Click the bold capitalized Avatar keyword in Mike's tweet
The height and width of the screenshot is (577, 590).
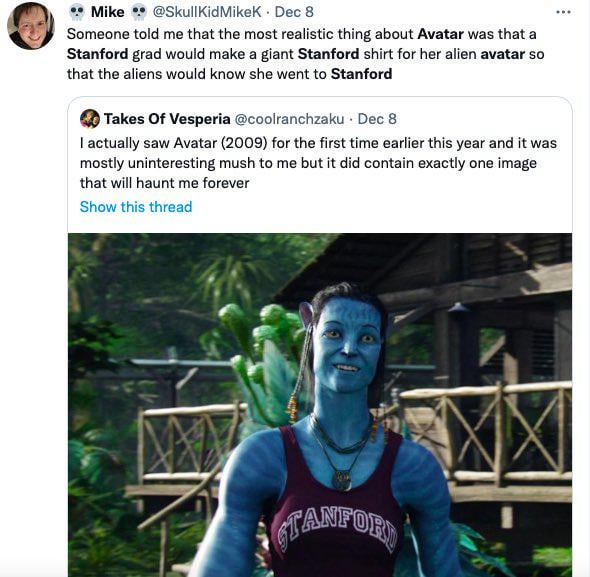(x=440, y=34)
